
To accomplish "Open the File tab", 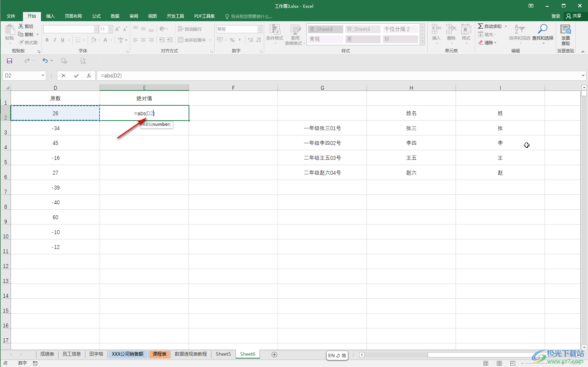I will point(11,16).
